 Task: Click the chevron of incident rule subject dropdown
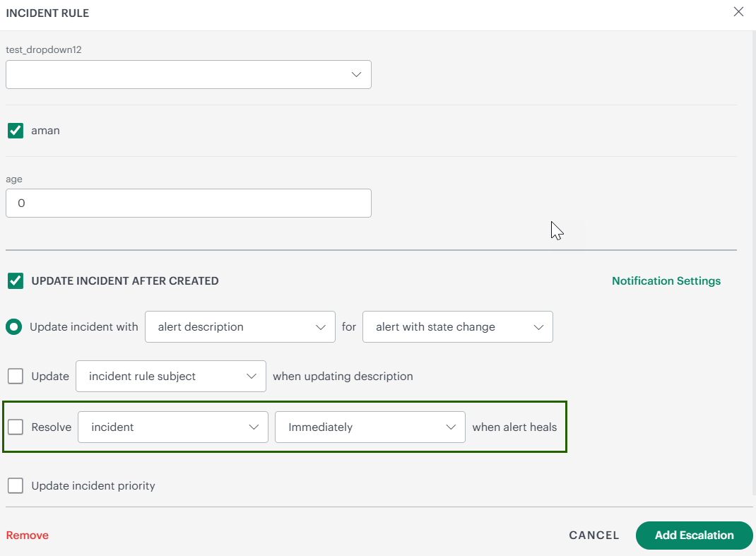point(252,377)
